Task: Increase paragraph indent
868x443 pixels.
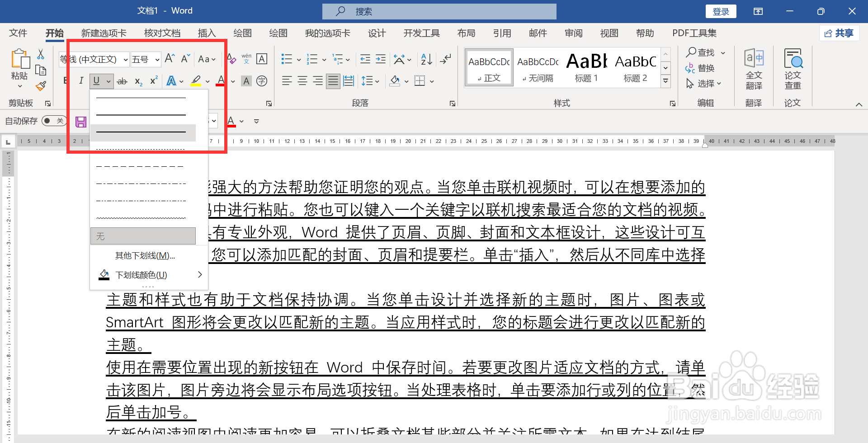Action: coord(381,59)
